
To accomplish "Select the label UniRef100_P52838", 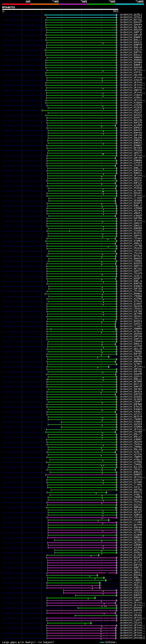I will [131, 151].
